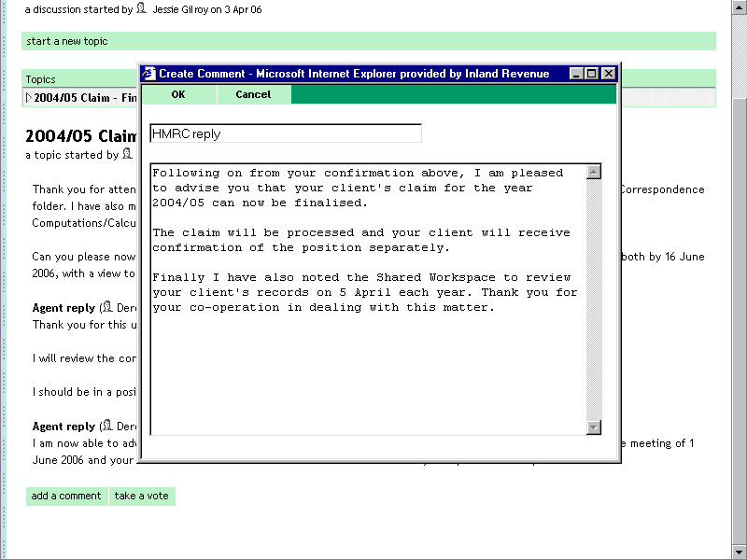This screenshot has width=747, height=560.
Task: Close the Create Comment dialog
Action: point(608,74)
